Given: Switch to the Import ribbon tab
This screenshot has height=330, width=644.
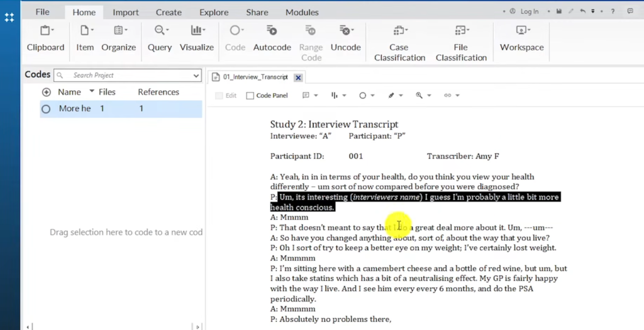Looking at the screenshot, I should coord(126,13).
